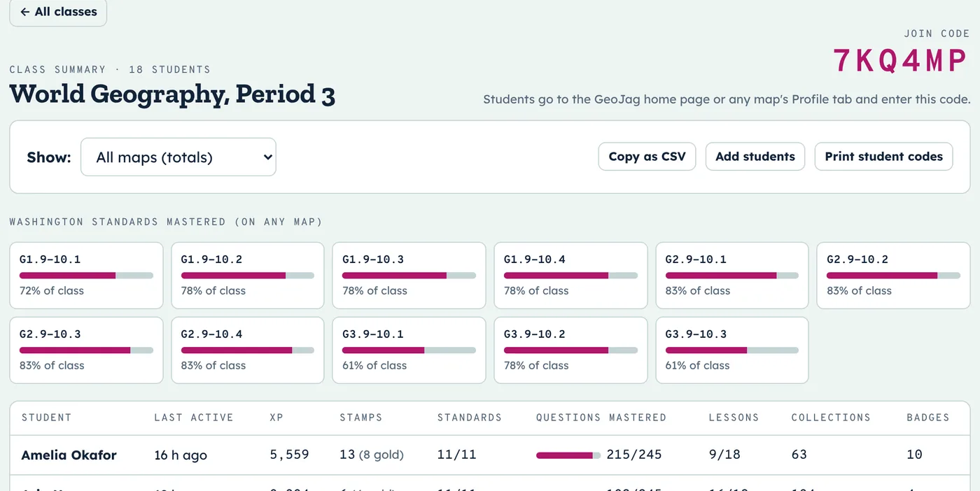Click Print student codes button
980x491 pixels.
click(x=883, y=157)
